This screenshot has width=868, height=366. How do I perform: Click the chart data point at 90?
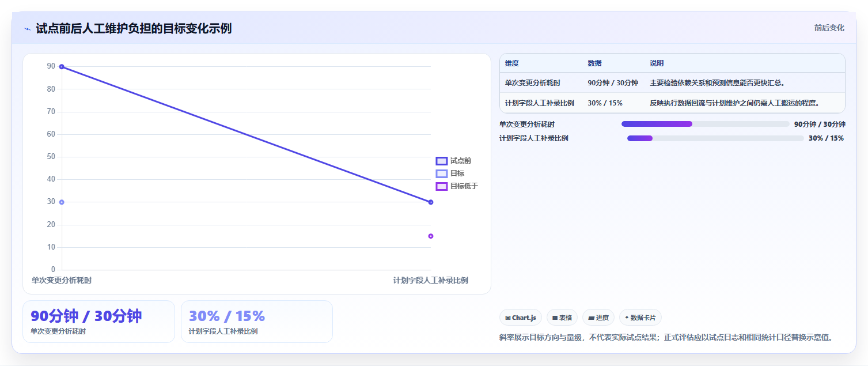[x=62, y=67]
